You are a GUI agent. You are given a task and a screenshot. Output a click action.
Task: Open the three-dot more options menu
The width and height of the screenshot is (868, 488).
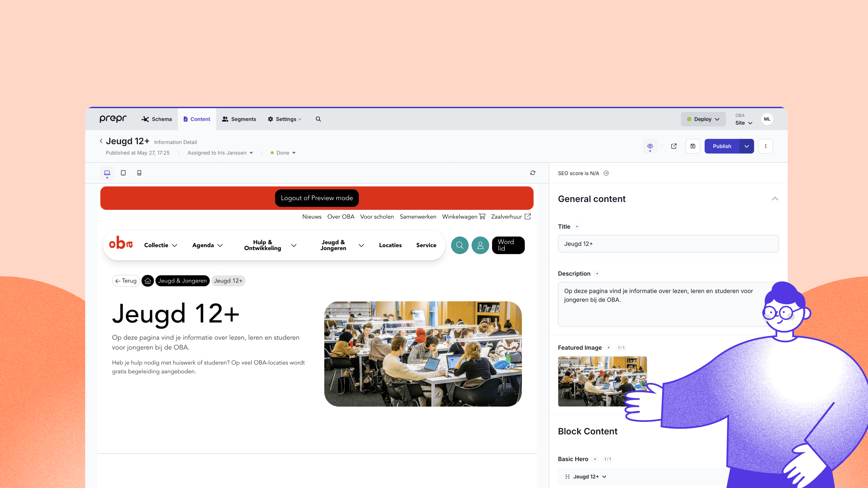(765, 146)
